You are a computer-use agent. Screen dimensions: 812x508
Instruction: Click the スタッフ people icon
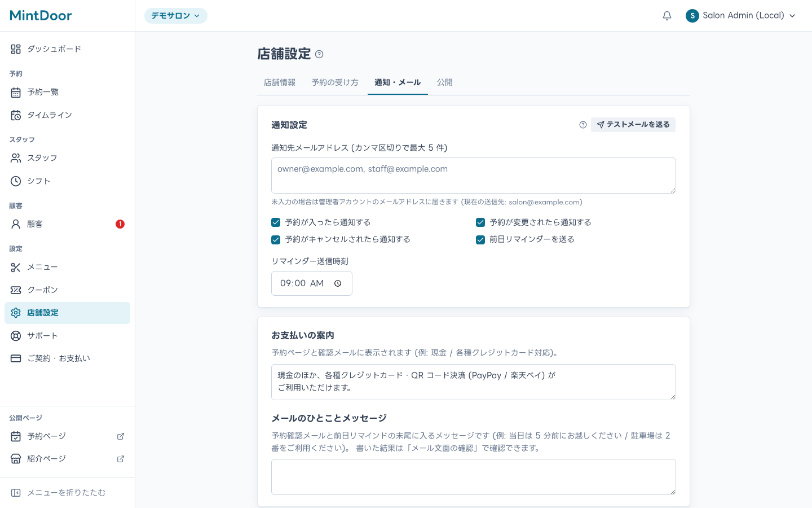pyautogui.click(x=16, y=158)
